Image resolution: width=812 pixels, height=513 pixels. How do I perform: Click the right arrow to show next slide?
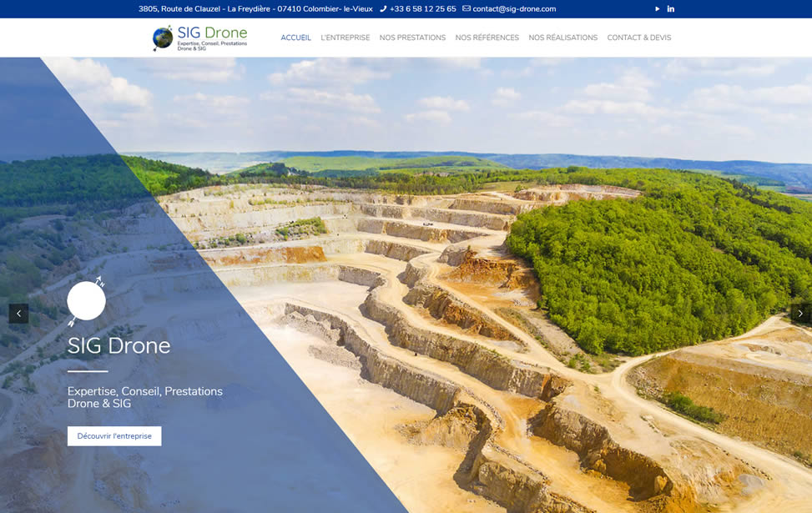click(x=799, y=313)
